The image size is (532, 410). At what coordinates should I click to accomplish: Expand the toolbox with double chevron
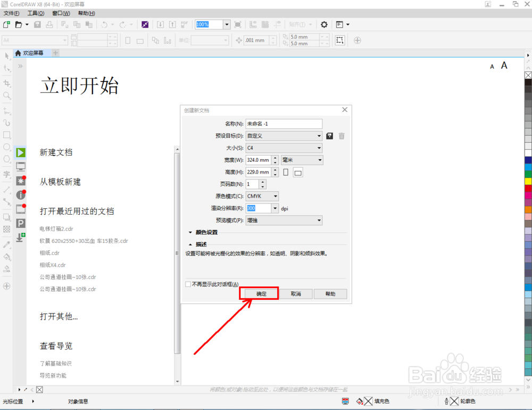[x=20, y=66]
